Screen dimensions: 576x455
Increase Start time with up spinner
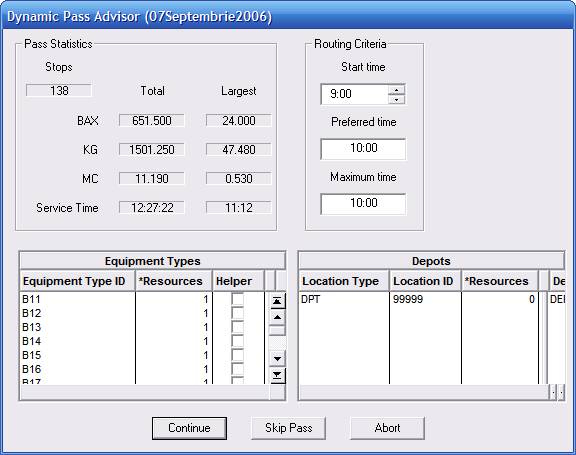coord(396,90)
